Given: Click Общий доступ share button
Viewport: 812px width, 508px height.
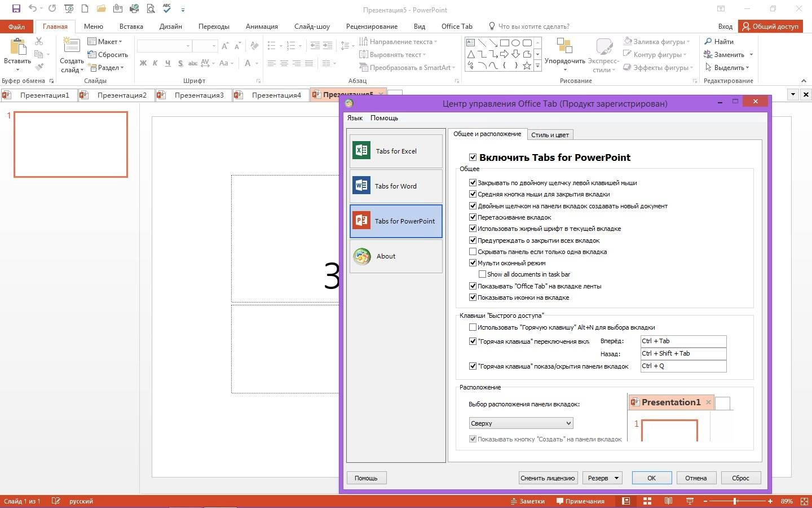Looking at the screenshot, I should click(x=771, y=26).
